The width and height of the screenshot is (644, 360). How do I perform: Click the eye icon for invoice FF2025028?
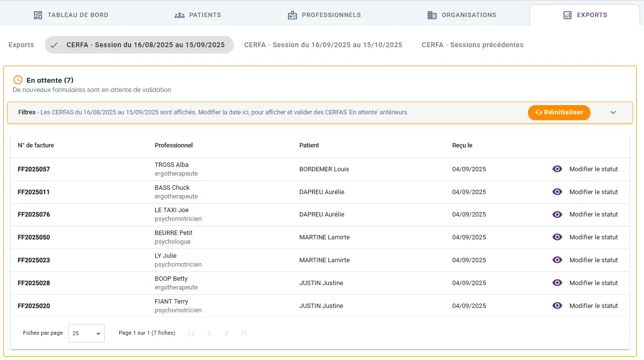pyautogui.click(x=557, y=283)
